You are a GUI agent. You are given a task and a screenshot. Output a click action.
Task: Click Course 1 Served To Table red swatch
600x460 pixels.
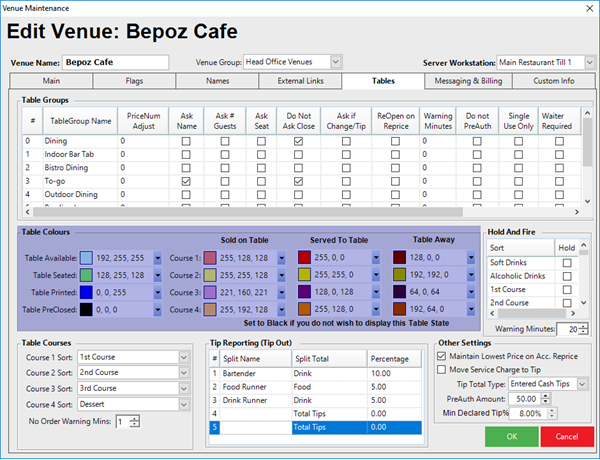(x=304, y=258)
